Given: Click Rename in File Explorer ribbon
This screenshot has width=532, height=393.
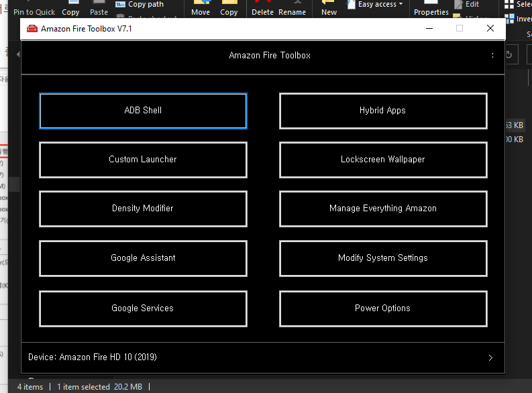Looking at the screenshot, I should 292,9.
